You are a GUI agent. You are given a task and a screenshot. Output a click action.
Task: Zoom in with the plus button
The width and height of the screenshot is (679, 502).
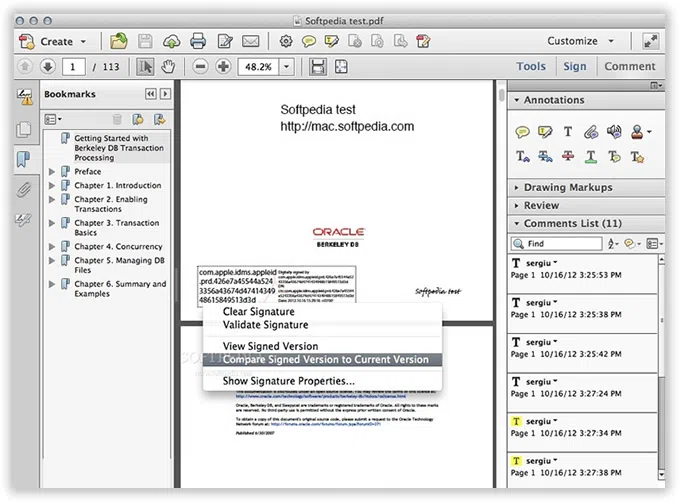point(223,67)
